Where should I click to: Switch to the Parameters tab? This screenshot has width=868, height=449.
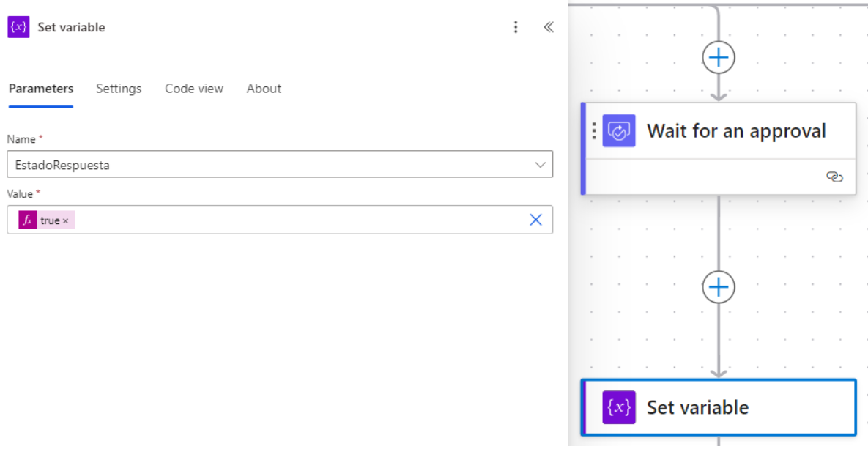click(x=41, y=89)
